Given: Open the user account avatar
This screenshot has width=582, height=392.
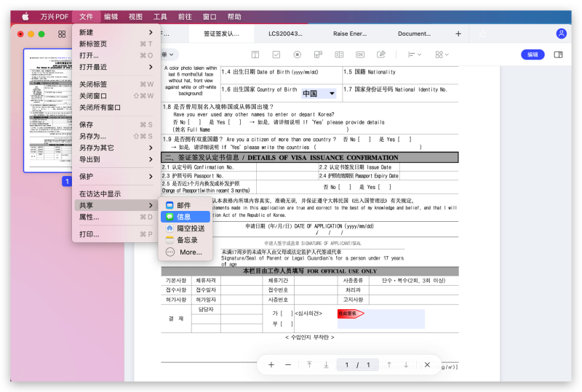Looking at the screenshot, I should [x=561, y=33].
